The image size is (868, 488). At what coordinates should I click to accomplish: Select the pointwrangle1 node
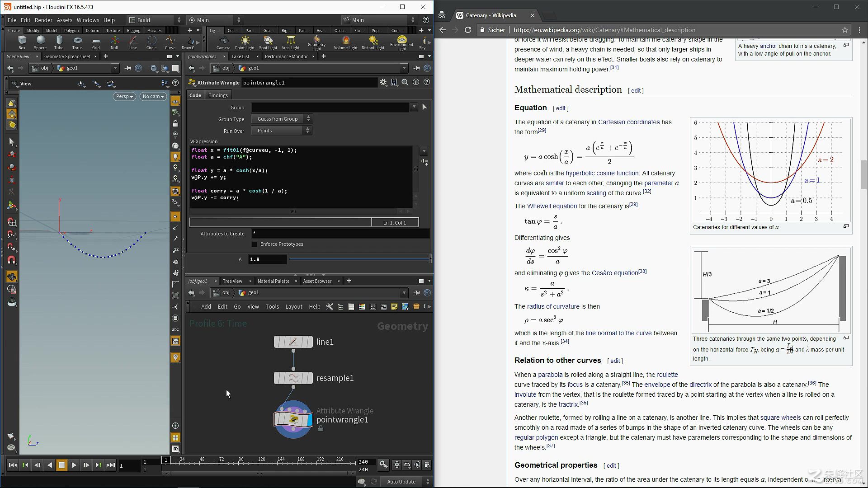pos(293,420)
